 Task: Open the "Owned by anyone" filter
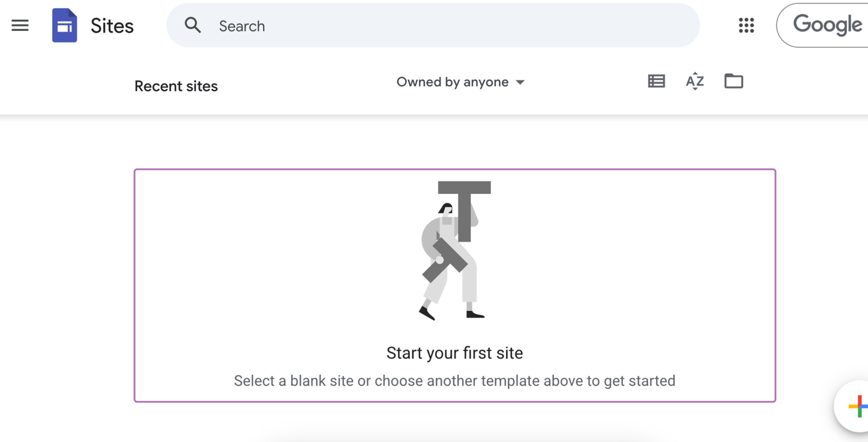452,82
